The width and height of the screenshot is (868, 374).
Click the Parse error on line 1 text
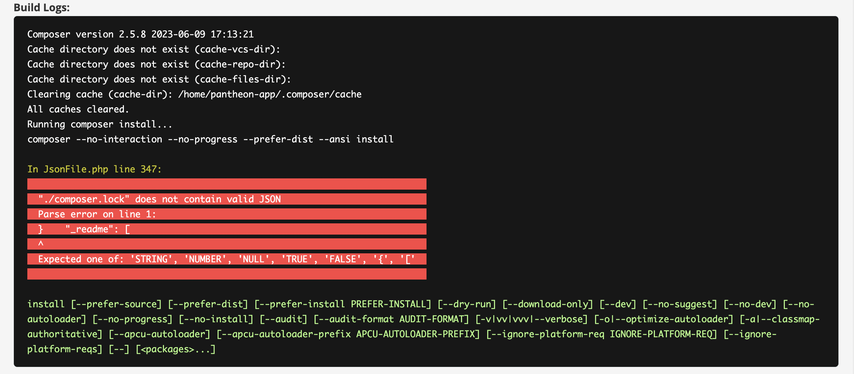(97, 214)
